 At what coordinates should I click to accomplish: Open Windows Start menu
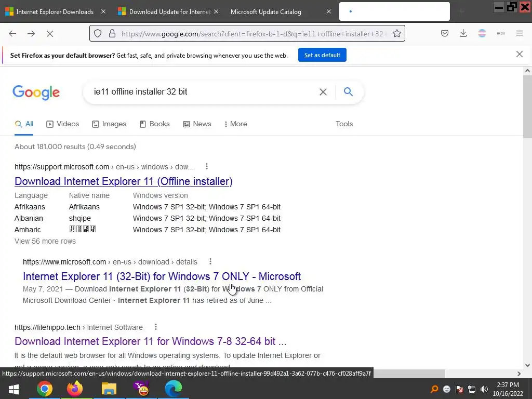[x=14, y=389]
